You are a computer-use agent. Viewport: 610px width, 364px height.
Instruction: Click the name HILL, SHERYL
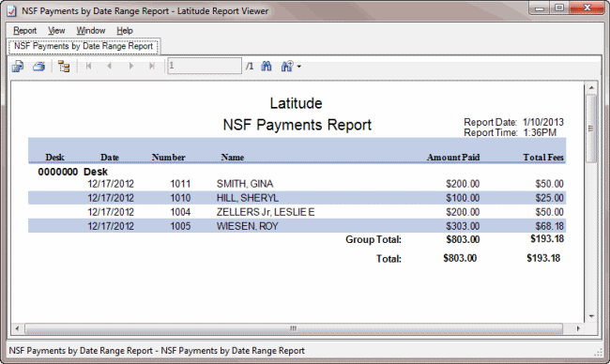[248, 198]
